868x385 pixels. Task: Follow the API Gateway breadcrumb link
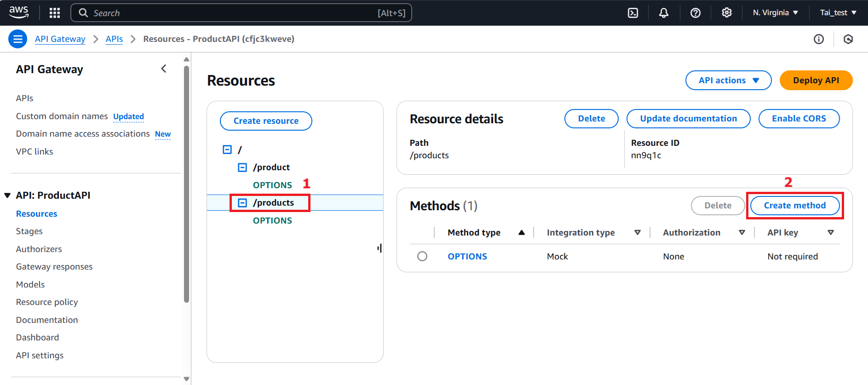60,39
